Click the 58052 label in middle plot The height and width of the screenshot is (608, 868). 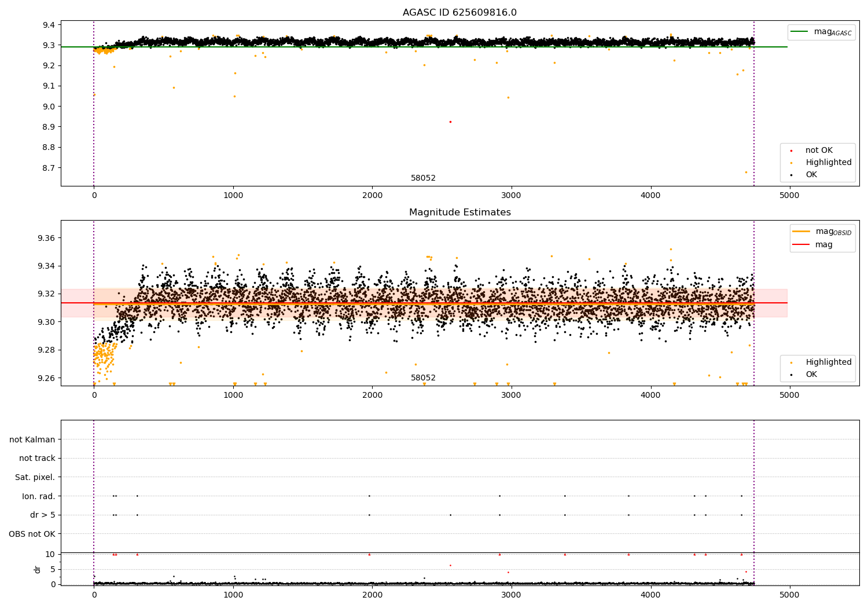(423, 378)
